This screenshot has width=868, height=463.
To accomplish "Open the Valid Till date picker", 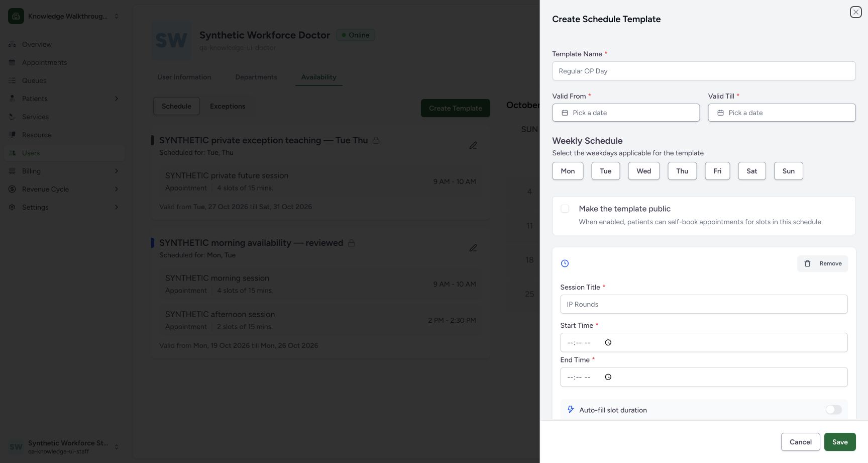I will pyautogui.click(x=782, y=113).
